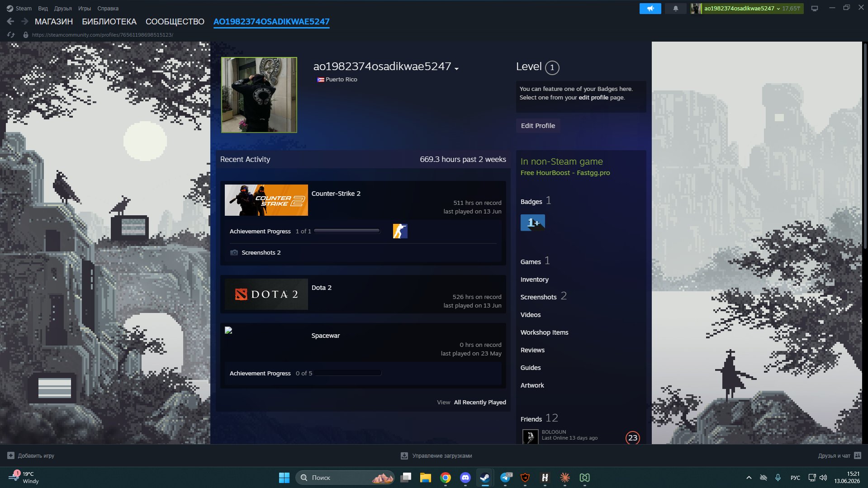Viewport: 868px width, 488px height.
Task: Click the white H app taskbar icon
Action: (545, 478)
